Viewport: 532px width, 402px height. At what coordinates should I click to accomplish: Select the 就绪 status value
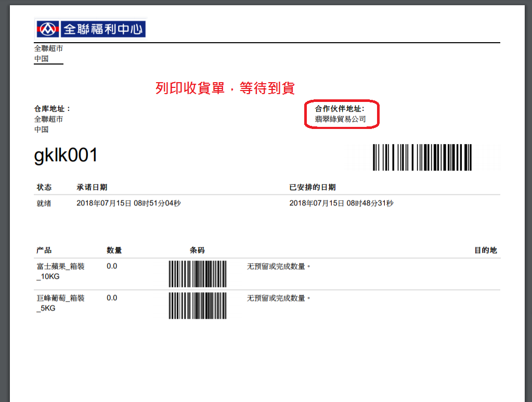[44, 203]
